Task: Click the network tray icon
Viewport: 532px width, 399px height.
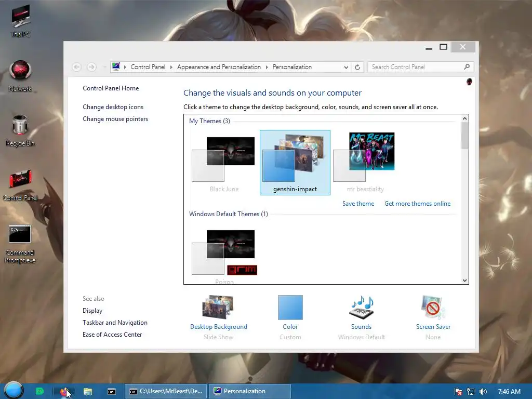Action: point(471,392)
